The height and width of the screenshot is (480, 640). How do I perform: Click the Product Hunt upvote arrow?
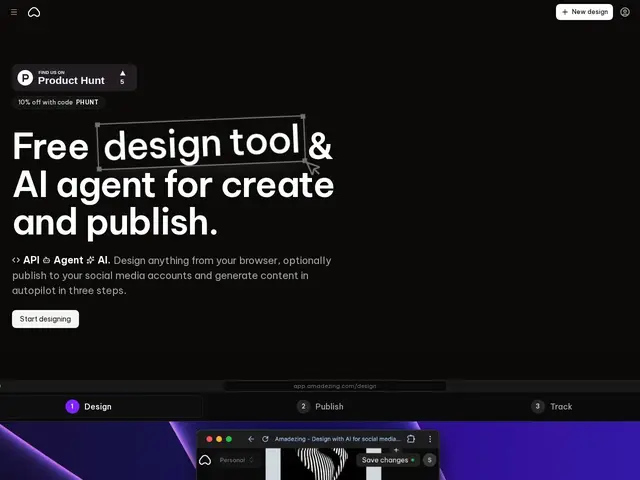(122, 73)
